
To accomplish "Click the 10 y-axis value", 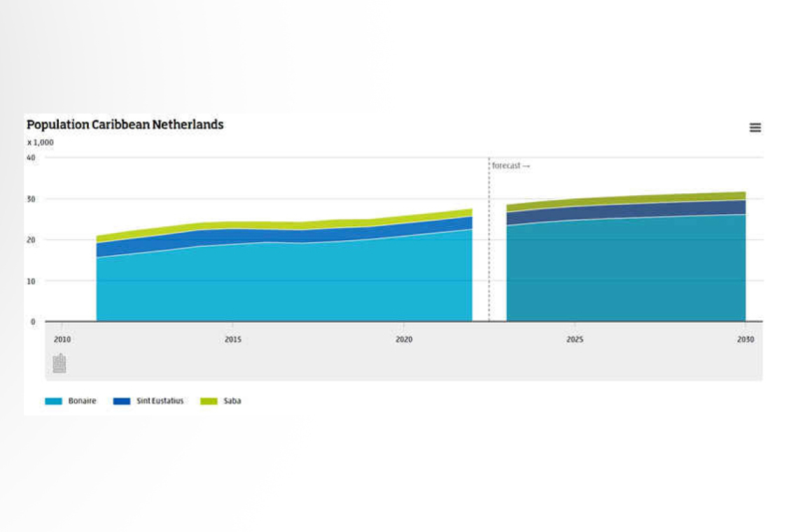I will 31,281.
